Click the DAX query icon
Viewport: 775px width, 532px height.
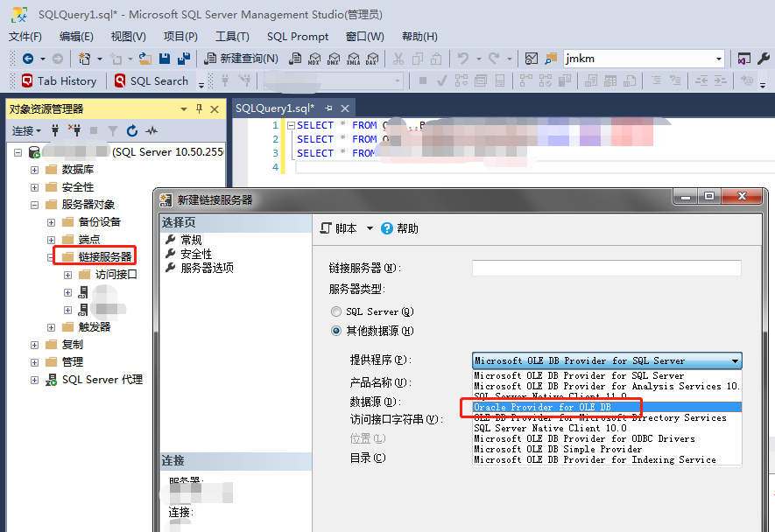[372, 59]
